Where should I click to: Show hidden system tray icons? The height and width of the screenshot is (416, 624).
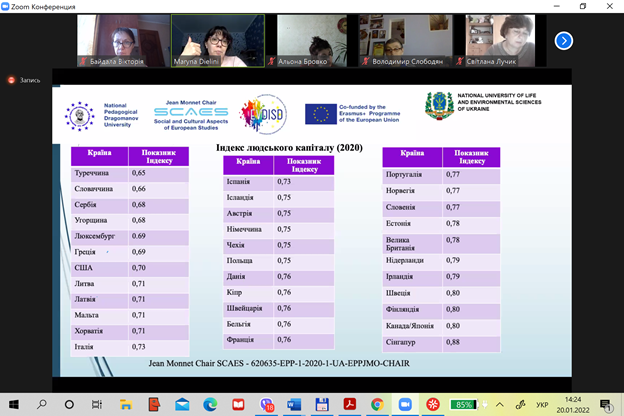tap(500, 405)
